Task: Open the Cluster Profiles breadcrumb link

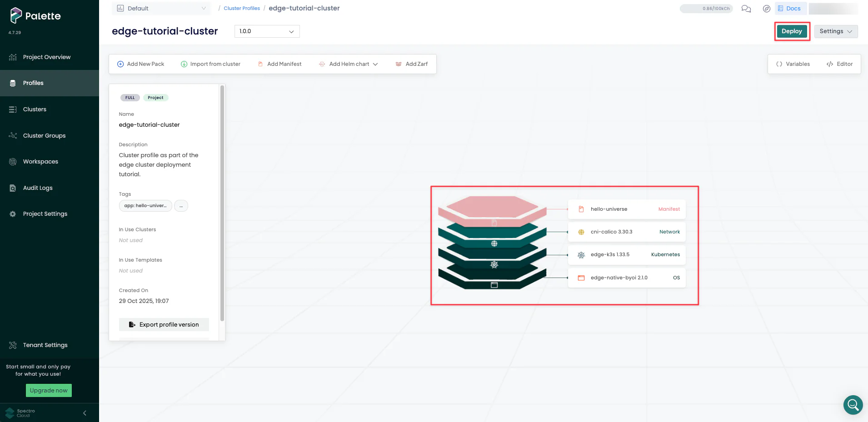Action: coord(241,8)
